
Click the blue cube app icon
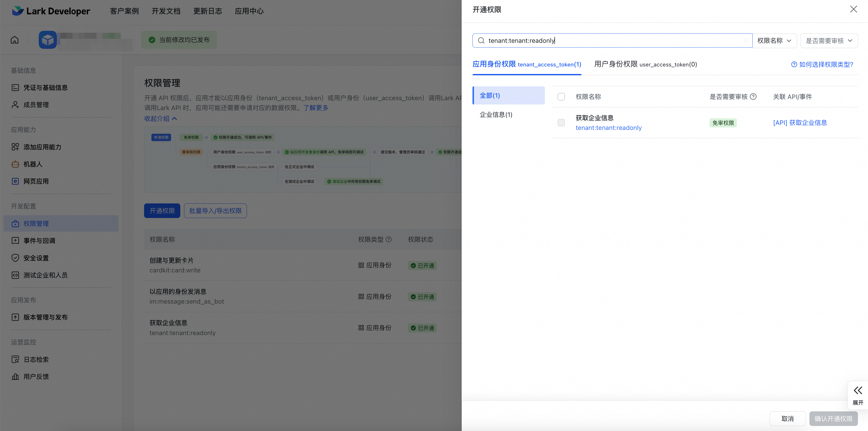click(x=48, y=40)
